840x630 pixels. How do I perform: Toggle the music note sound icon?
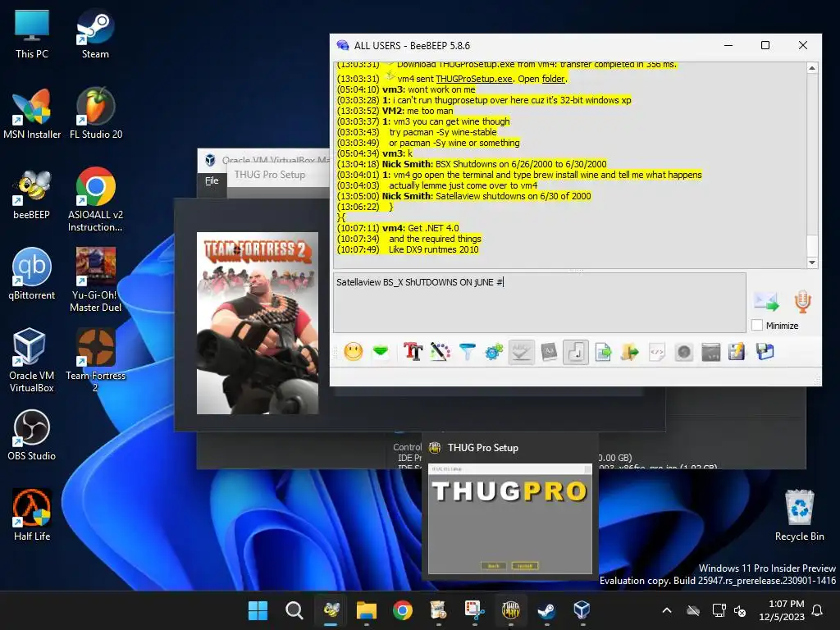[x=576, y=352]
